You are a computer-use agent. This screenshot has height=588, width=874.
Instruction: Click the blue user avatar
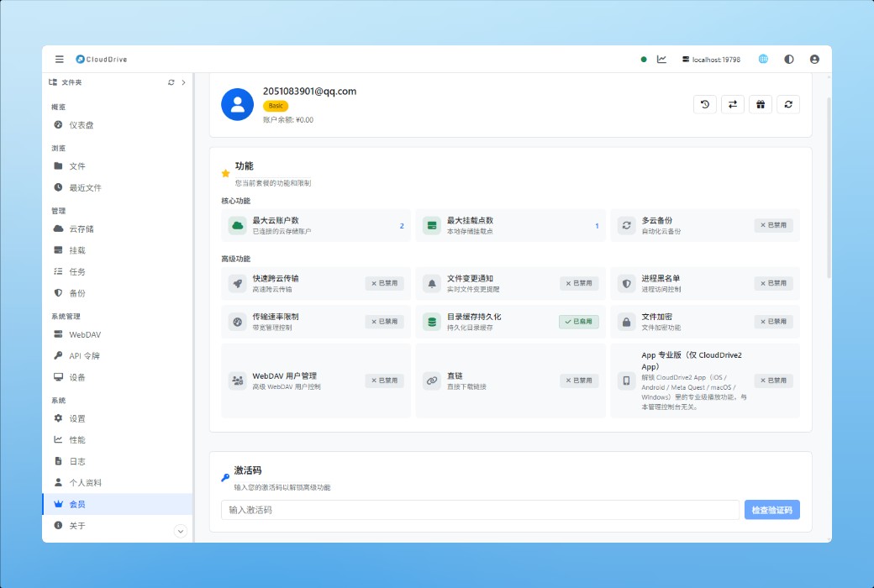point(238,104)
